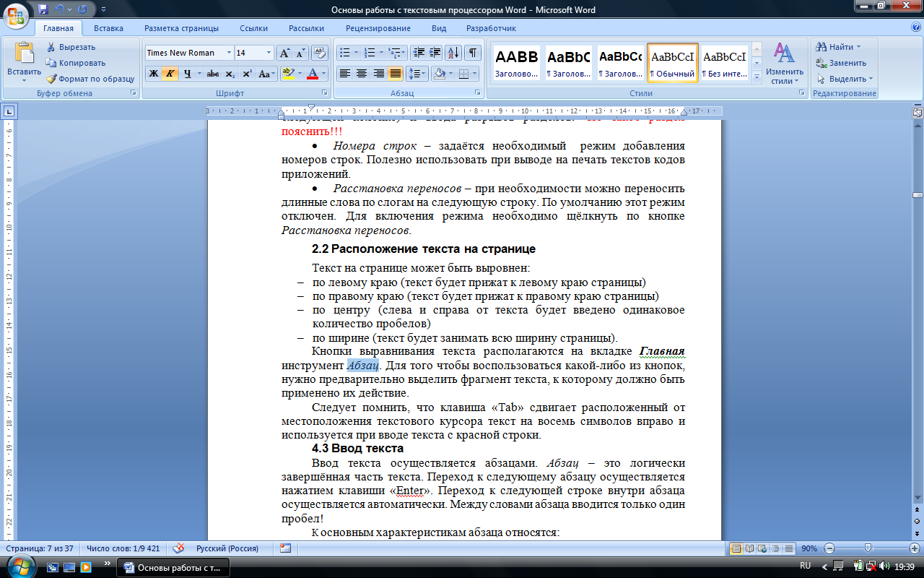Apply red font color
The height and width of the screenshot is (578, 924).
312,74
